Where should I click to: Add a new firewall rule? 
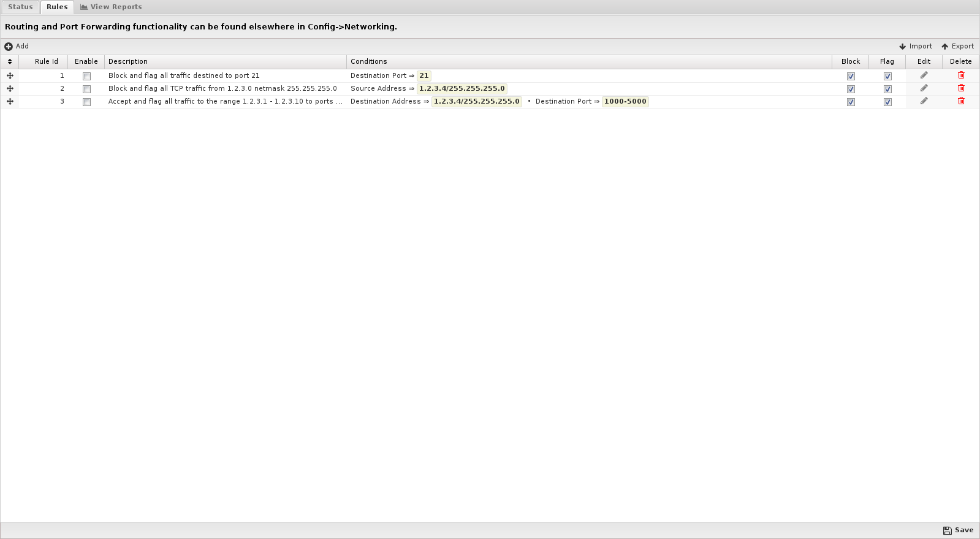point(17,46)
